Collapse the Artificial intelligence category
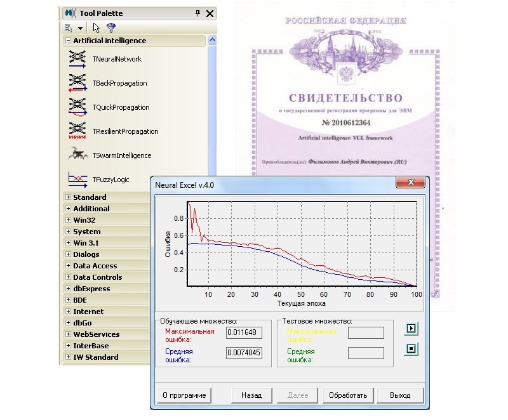The height and width of the screenshot is (420, 508). click(x=68, y=41)
